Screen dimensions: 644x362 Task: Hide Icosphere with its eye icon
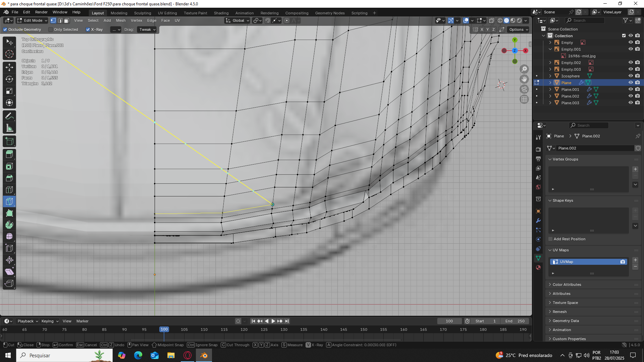point(631,76)
